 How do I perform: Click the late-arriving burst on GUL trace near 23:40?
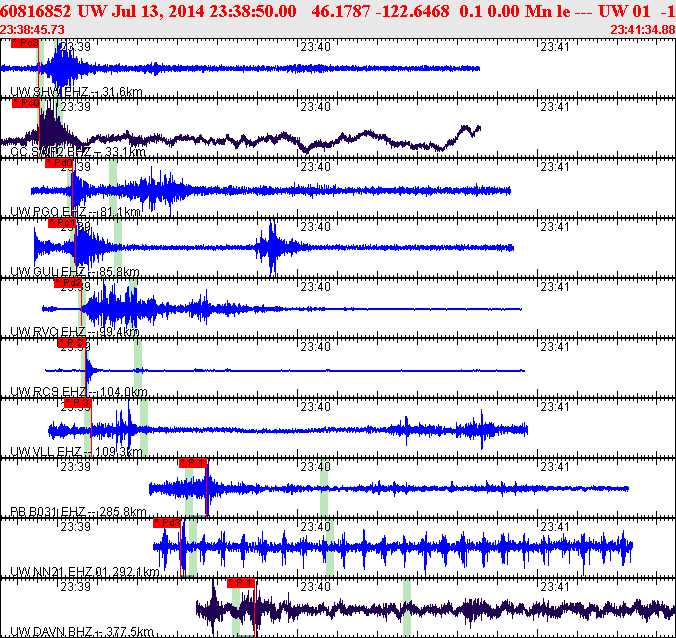(x=272, y=247)
